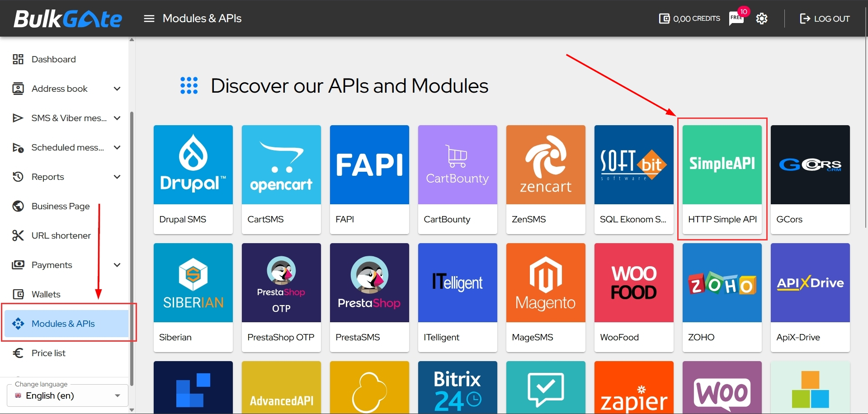The width and height of the screenshot is (868, 414).
Task: Go to Dashboard in sidebar
Action: 53,59
